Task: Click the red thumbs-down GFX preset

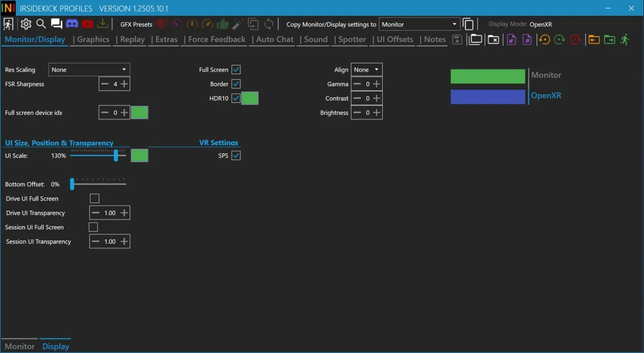Action: tap(162, 24)
